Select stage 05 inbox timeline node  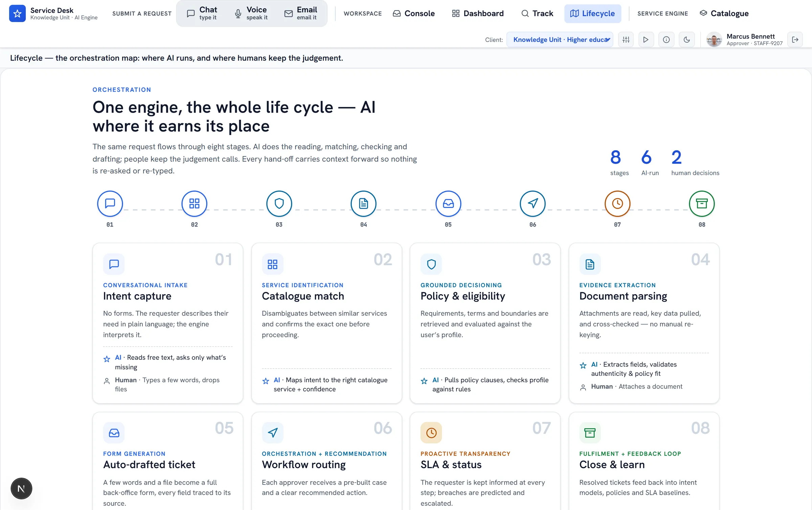pyautogui.click(x=448, y=204)
